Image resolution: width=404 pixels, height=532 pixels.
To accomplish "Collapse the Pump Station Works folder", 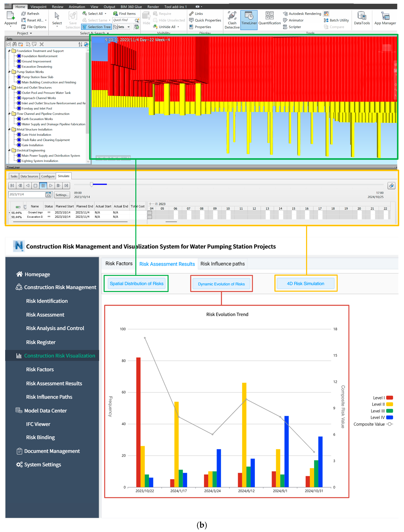I will click(9, 72).
